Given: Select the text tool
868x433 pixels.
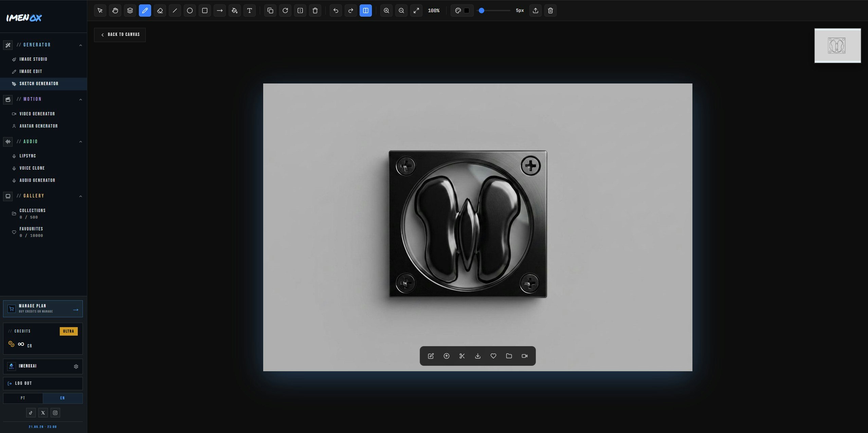Looking at the screenshot, I should (250, 11).
